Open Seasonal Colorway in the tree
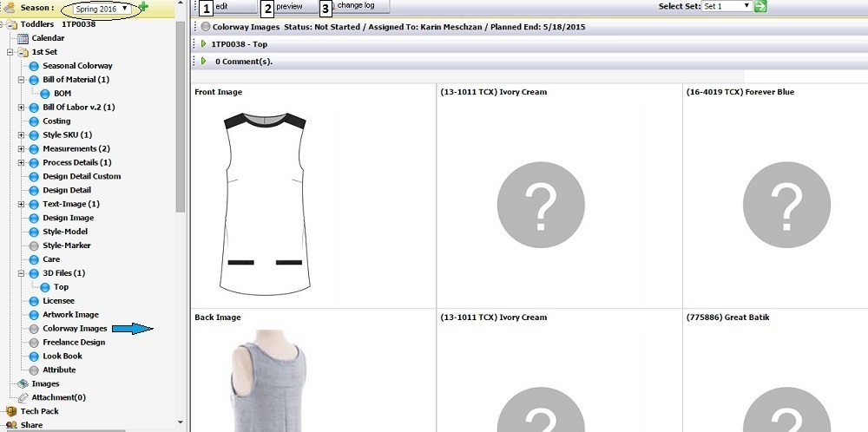The height and width of the screenshot is (432, 868). click(77, 66)
